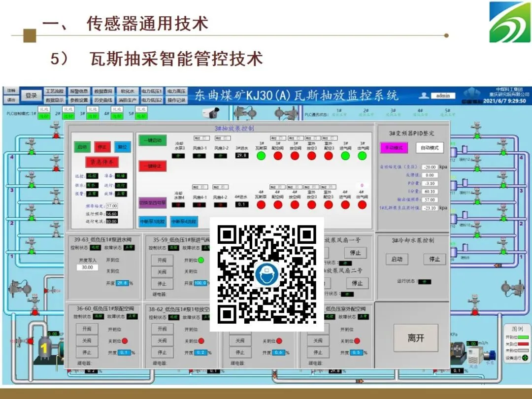Click the red 一键停止 button
Viewport: 532px width, 399px height.
tap(153, 166)
